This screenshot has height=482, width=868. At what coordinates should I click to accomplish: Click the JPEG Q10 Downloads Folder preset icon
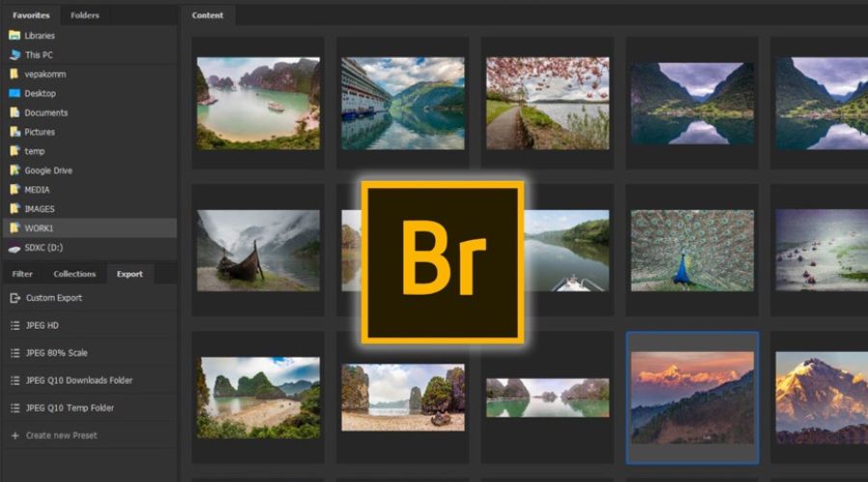pos(14,381)
